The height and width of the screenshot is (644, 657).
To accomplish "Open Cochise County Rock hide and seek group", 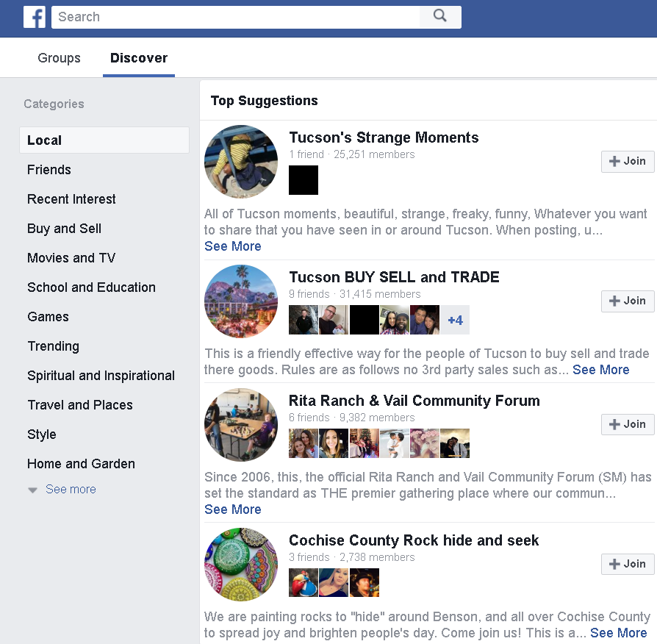I will tap(412, 540).
